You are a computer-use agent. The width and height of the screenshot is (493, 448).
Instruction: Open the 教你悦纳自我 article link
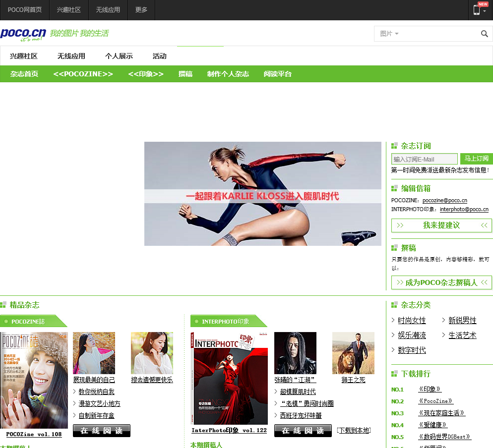click(97, 392)
